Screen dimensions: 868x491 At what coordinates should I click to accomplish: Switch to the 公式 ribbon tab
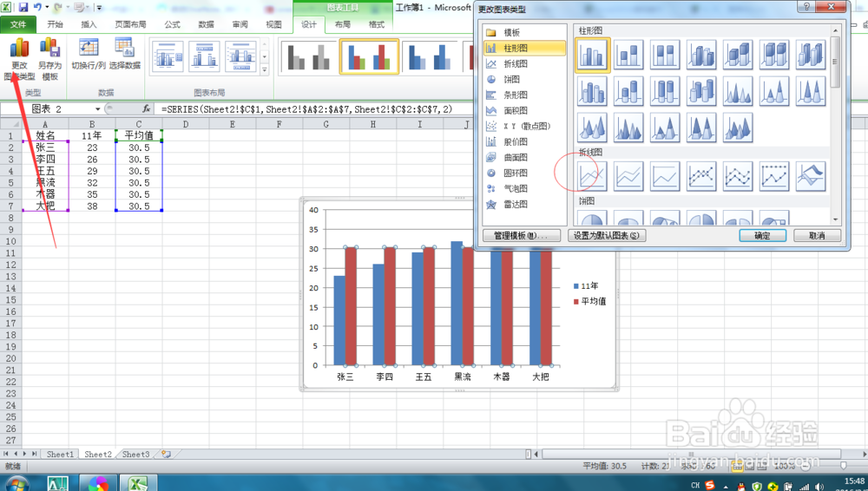pos(172,24)
